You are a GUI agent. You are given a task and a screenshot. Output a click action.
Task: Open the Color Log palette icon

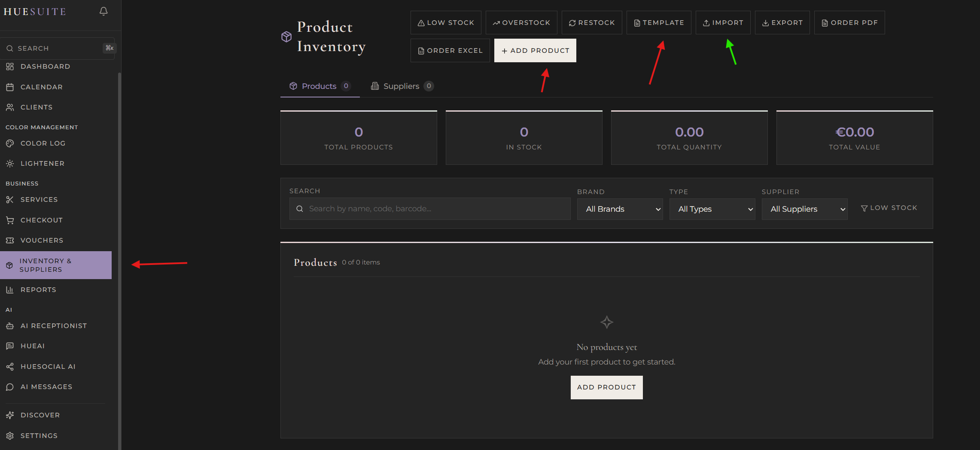click(x=11, y=143)
